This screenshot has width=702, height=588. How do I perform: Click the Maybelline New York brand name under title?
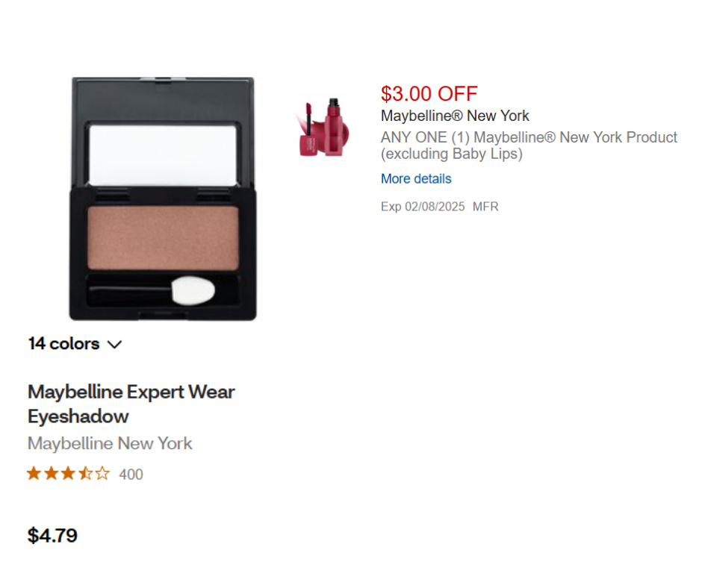[110, 443]
